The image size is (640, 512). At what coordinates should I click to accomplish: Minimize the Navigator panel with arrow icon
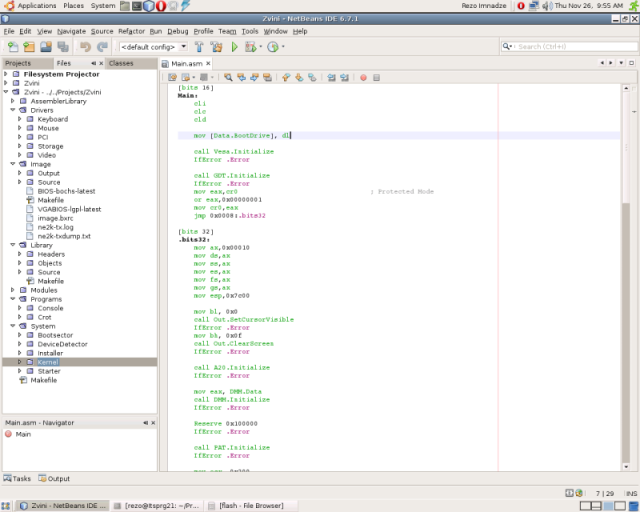coord(146,423)
